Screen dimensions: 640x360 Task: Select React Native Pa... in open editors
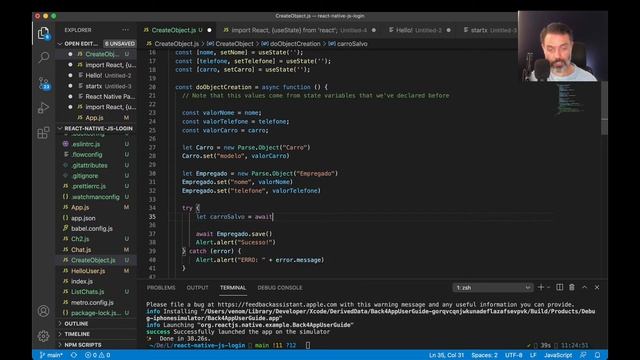(96, 96)
